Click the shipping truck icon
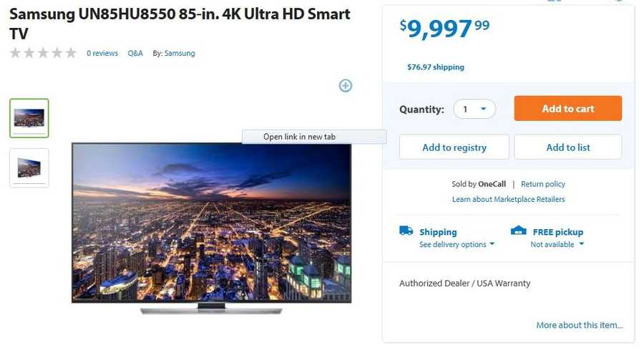Screen dimensions: 644x358 pyautogui.click(x=406, y=231)
